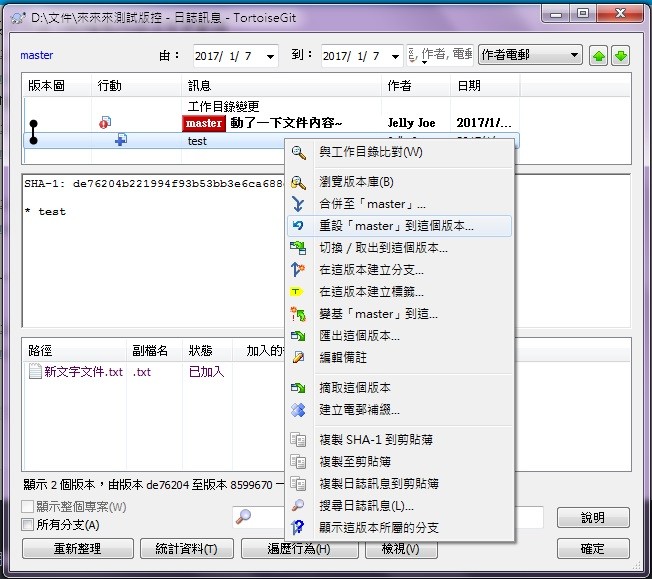The height and width of the screenshot is (579, 652).
Task: Select the commit row 動了一下文件內容~
Action: (x=271, y=123)
